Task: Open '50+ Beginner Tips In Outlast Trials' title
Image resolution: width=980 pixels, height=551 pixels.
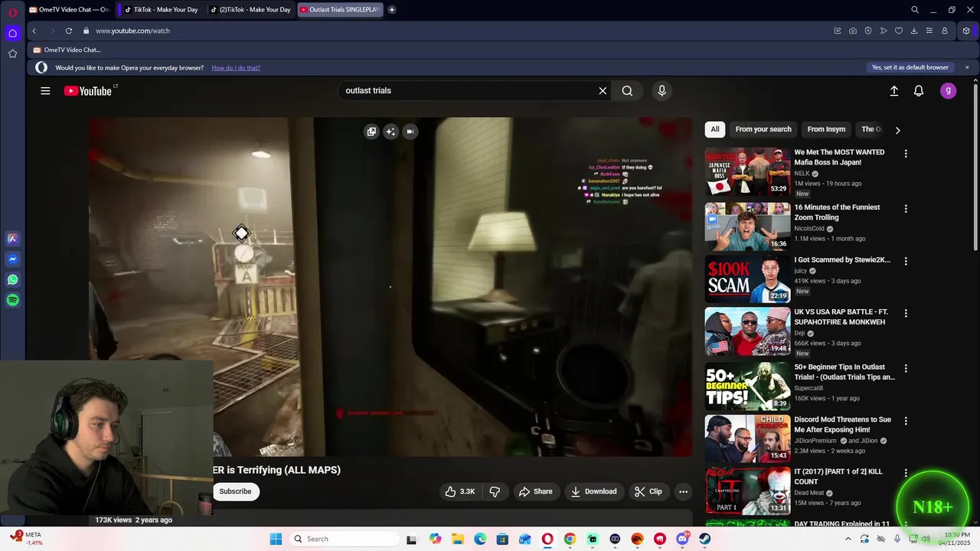Action: 844,372
